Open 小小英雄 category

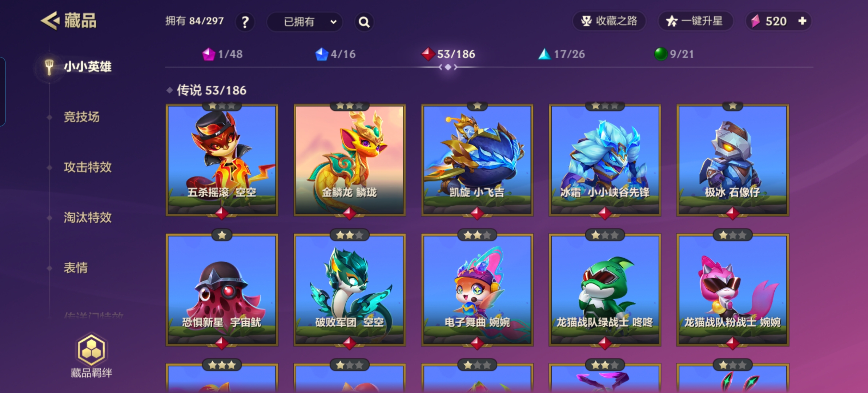pyautogui.click(x=88, y=67)
